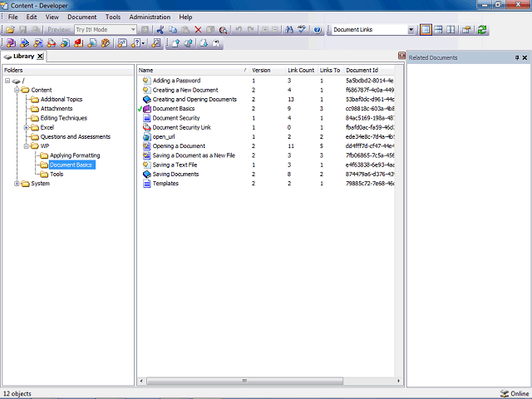Toggle the single-pane library layout button
Image resolution: width=532 pixels, height=399 pixels.
pyautogui.click(x=426, y=30)
